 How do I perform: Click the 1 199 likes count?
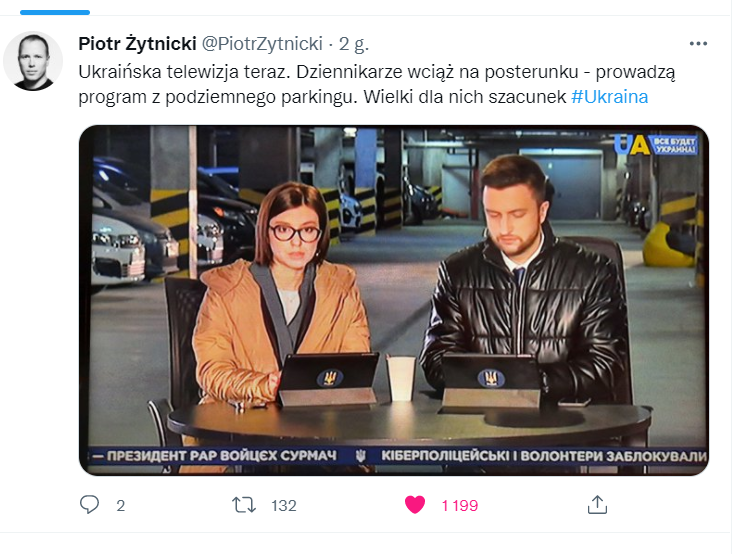pos(460,506)
